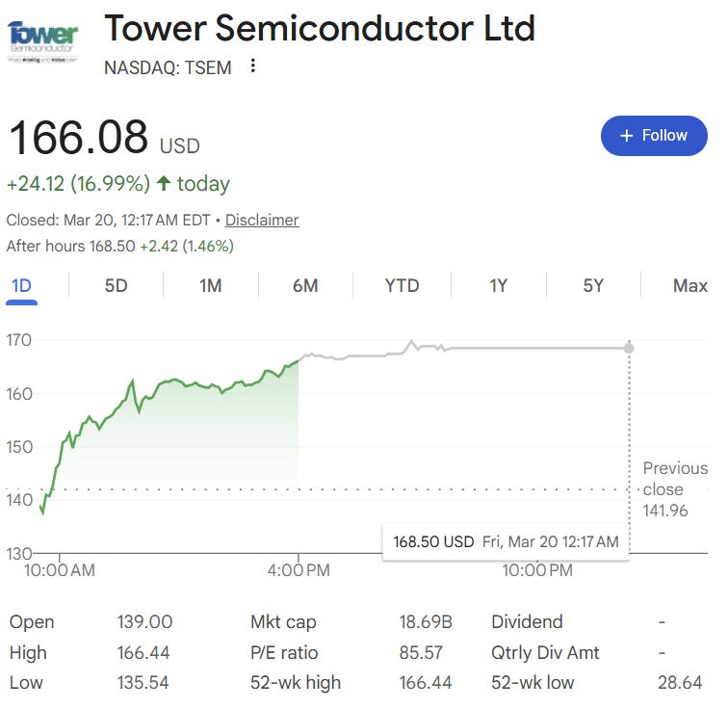View the 1Y chart range
728x709 pixels.
(x=499, y=285)
